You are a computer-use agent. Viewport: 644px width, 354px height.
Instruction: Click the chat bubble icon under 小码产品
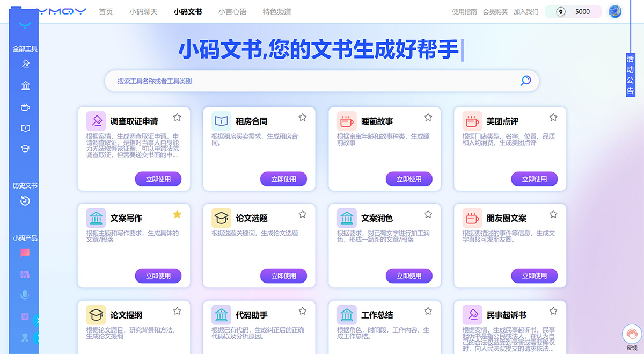pyautogui.click(x=25, y=252)
